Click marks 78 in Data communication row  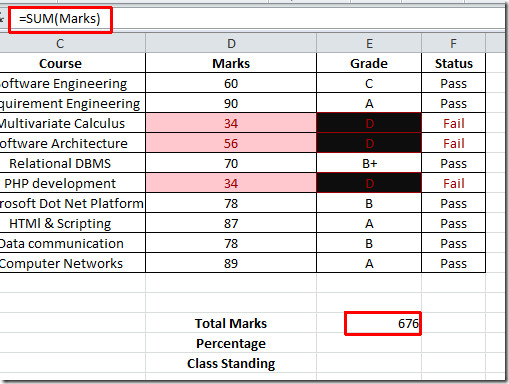coord(231,243)
